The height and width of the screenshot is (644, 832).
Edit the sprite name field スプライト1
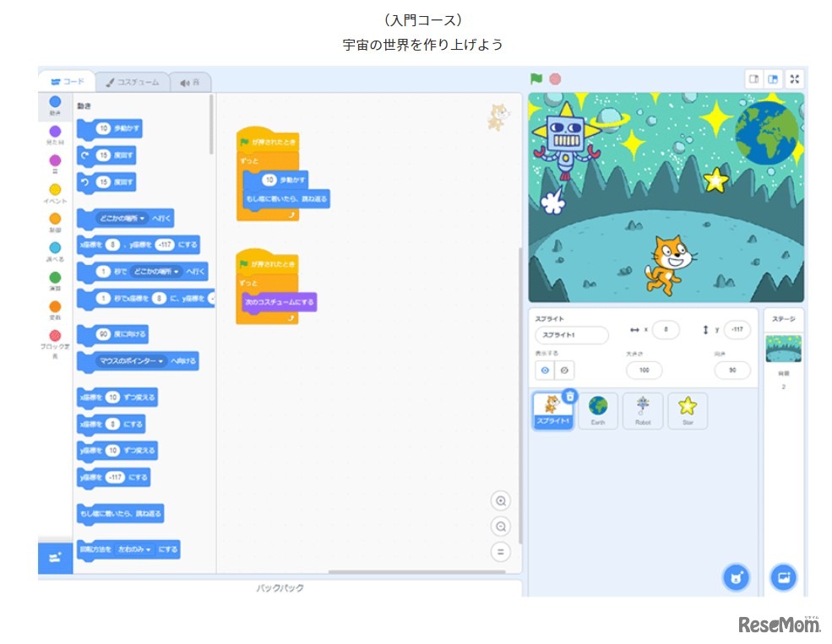point(572,335)
